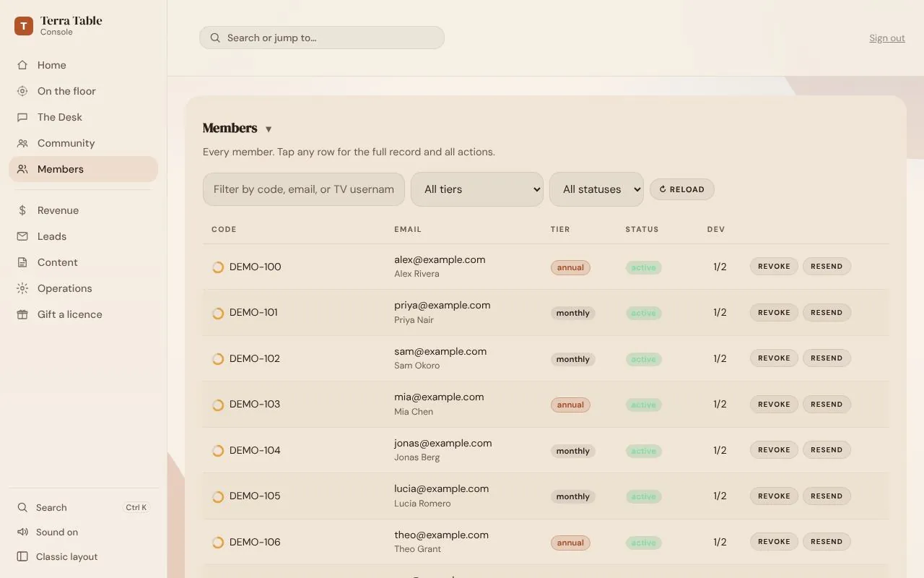Viewport: 924px width, 578px height.
Task: Revoke the DEMO-100 licence
Action: (774, 267)
